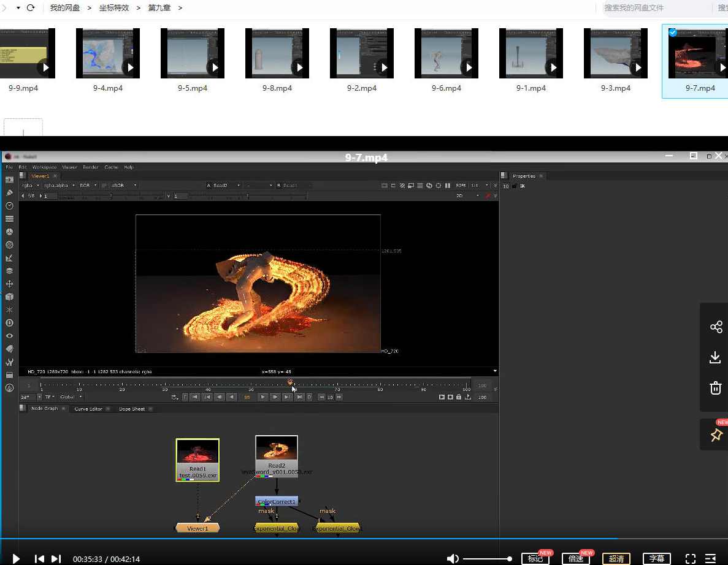Image resolution: width=728 pixels, height=565 pixels.
Task: Seek on the video progress bar
Action: (364, 539)
